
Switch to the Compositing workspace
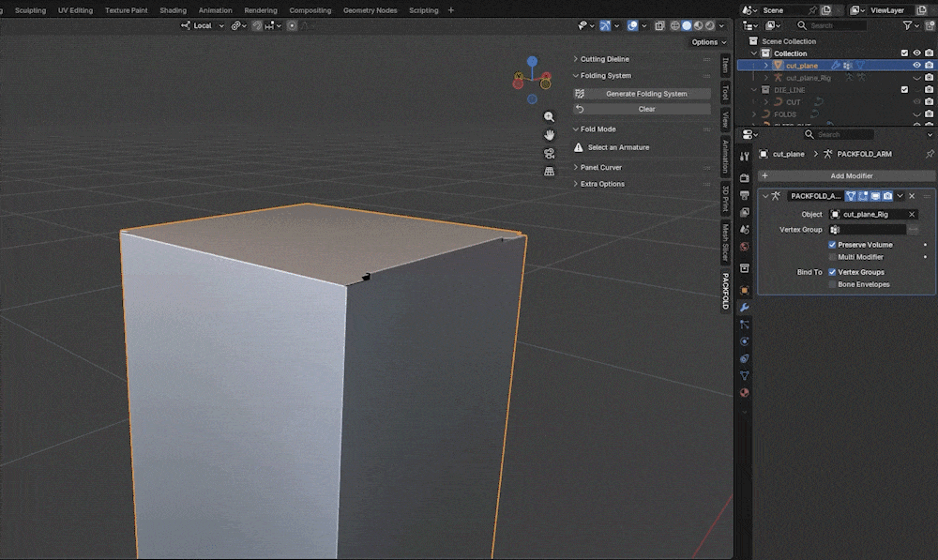pyautogui.click(x=310, y=10)
